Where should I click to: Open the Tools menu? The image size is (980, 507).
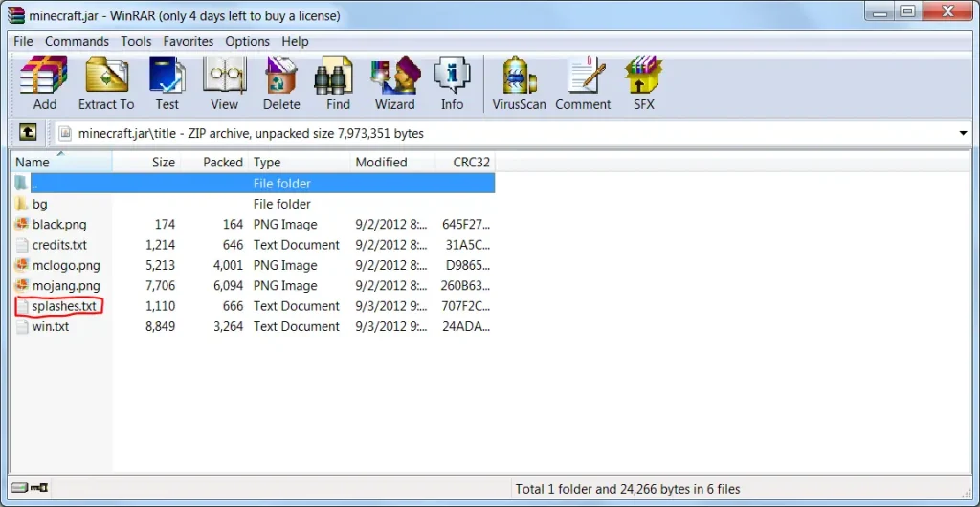point(136,42)
